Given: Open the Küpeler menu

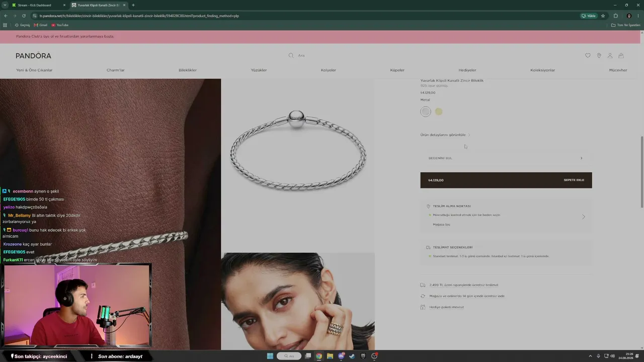Looking at the screenshot, I should [397, 70].
